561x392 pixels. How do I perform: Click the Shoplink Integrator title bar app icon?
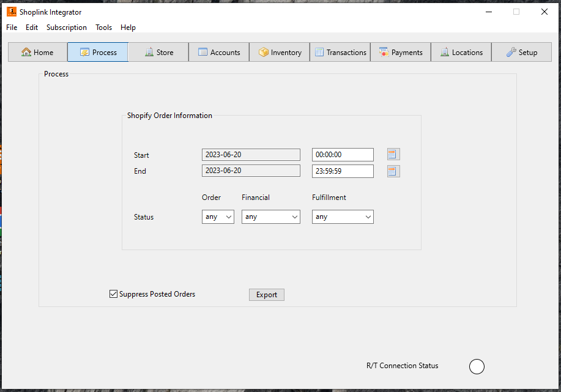tap(12, 12)
